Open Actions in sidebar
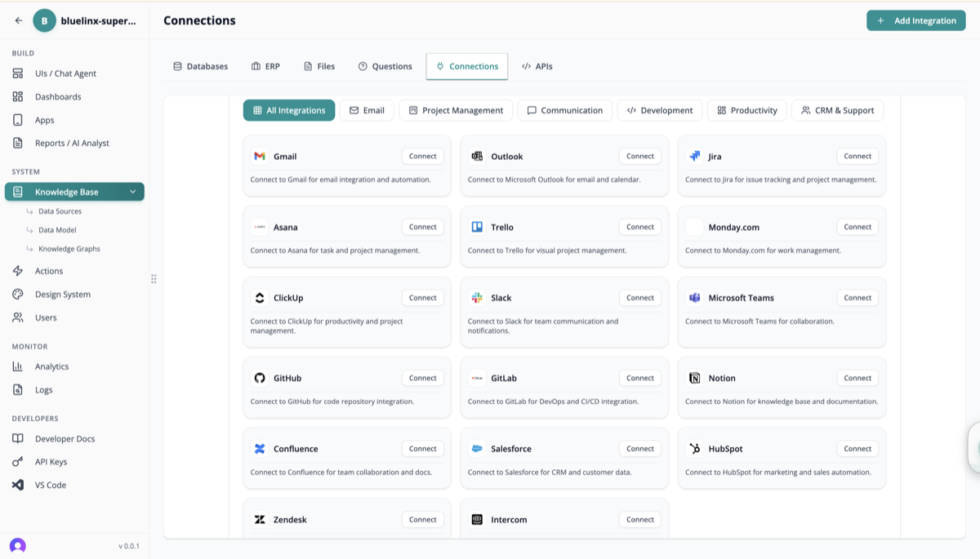 pos(74,271)
